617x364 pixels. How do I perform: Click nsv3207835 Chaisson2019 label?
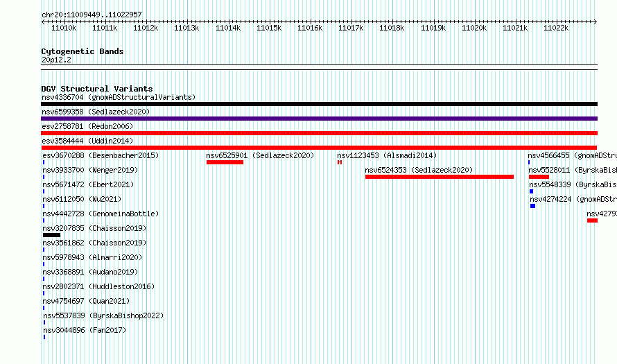click(94, 228)
